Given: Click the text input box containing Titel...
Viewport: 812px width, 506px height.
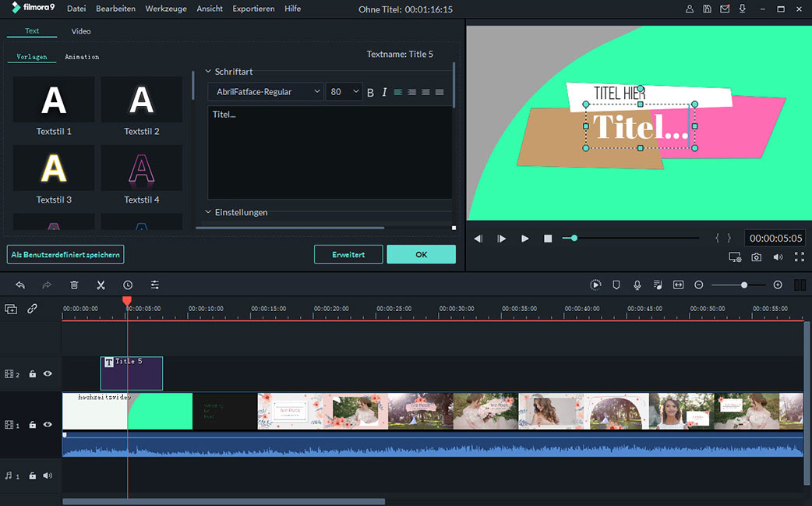Looking at the screenshot, I should (x=330, y=152).
